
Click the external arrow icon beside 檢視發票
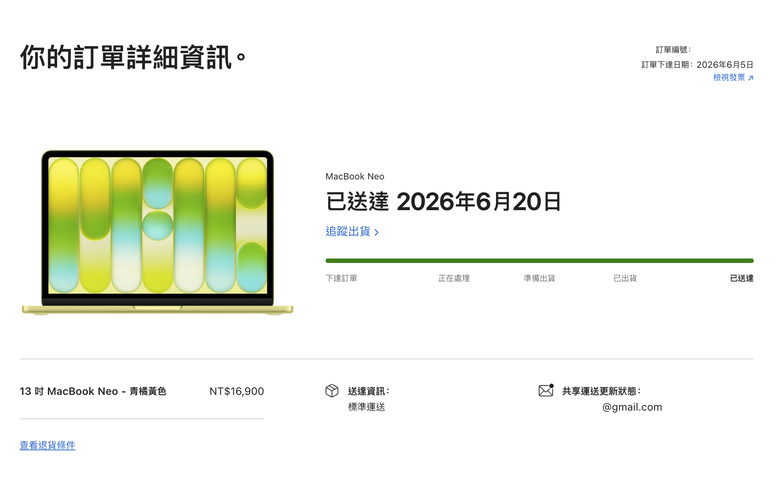(751, 78)
